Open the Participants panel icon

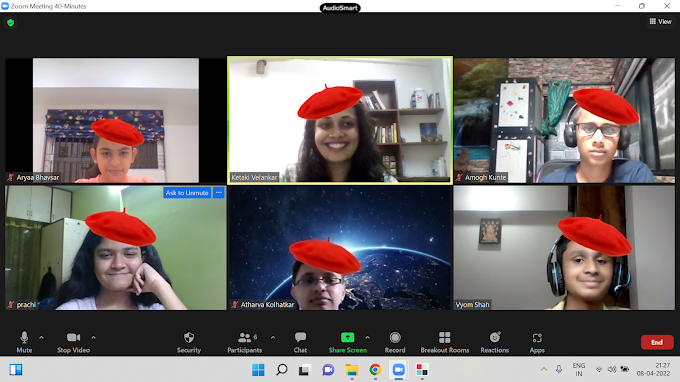(x=245, y=337)
